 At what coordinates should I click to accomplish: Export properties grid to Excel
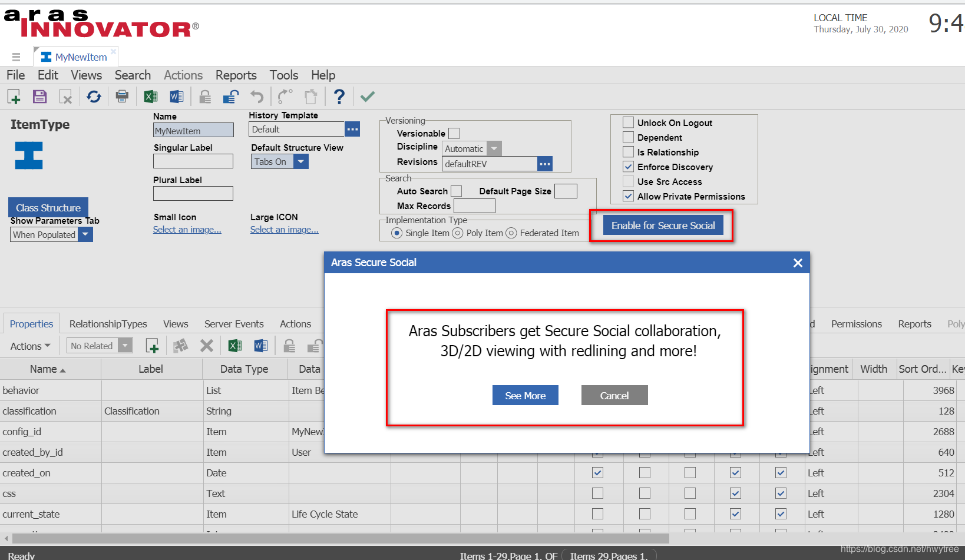point(234,346)
